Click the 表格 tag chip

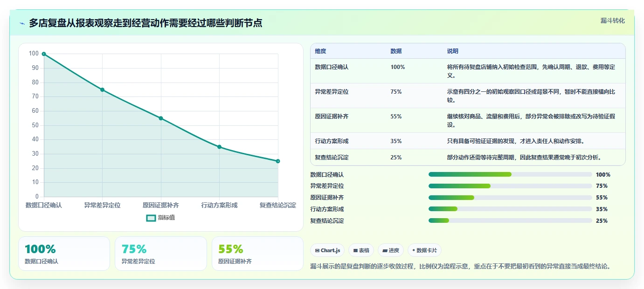tap(361, 250)
